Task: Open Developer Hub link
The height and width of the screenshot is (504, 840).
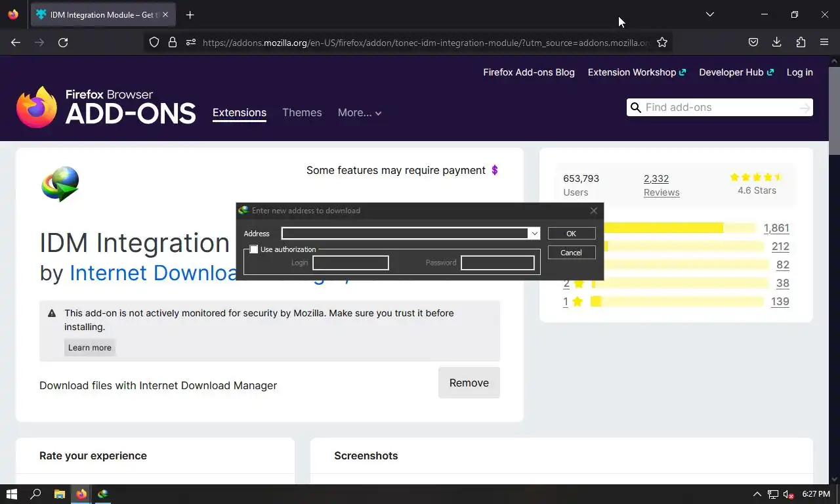Action: [736, 72]
